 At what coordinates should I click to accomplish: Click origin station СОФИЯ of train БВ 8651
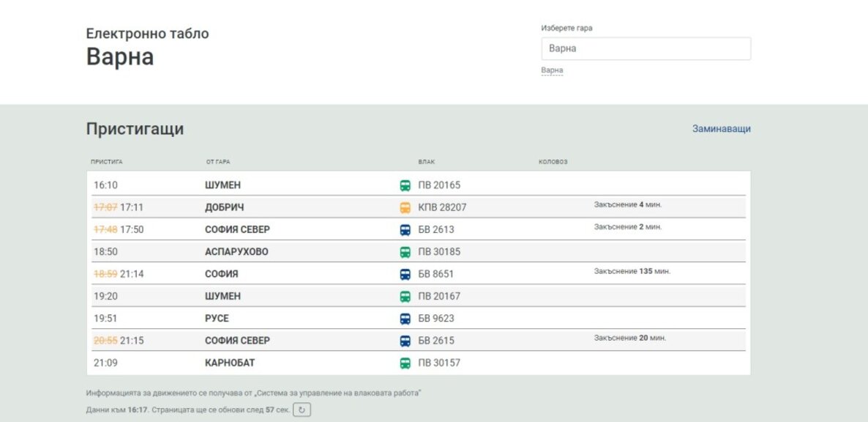click(x=222, y=274)
